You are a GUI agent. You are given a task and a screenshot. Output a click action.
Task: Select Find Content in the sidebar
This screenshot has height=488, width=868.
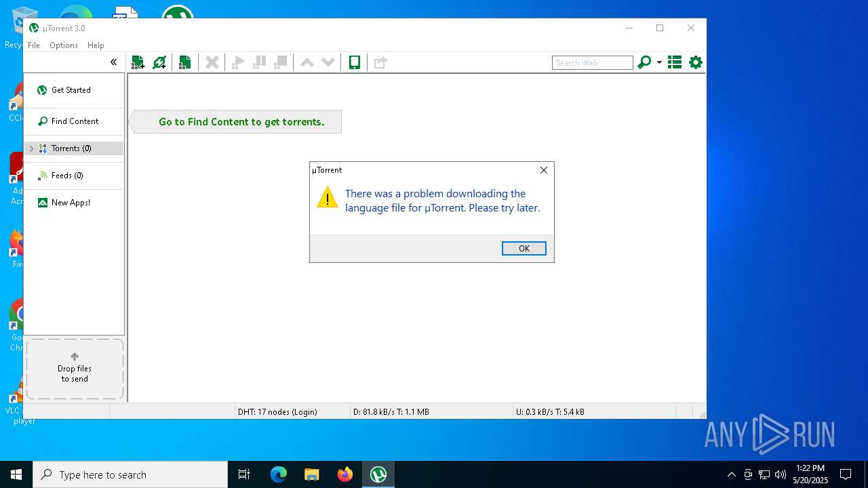[74, 121]
